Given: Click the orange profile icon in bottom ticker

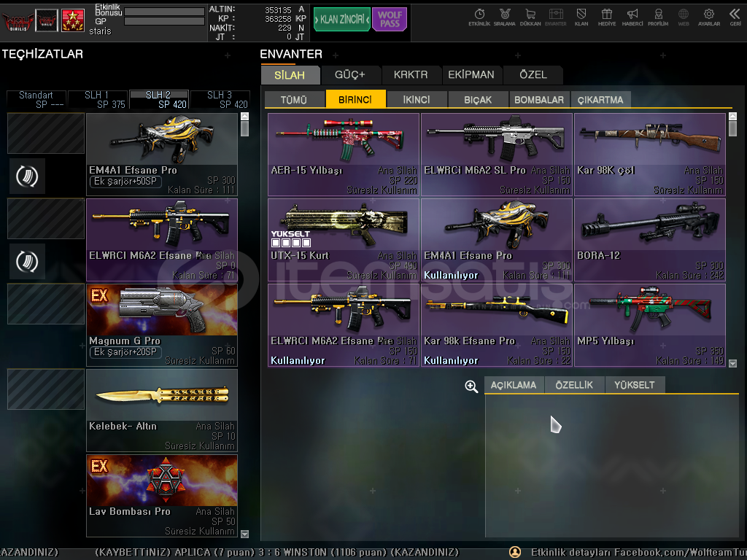Looking at the screenshot, I should [515, 552].
